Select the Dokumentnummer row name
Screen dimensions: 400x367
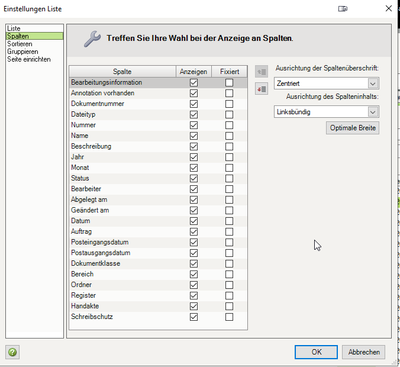click(x=97, y=104)
